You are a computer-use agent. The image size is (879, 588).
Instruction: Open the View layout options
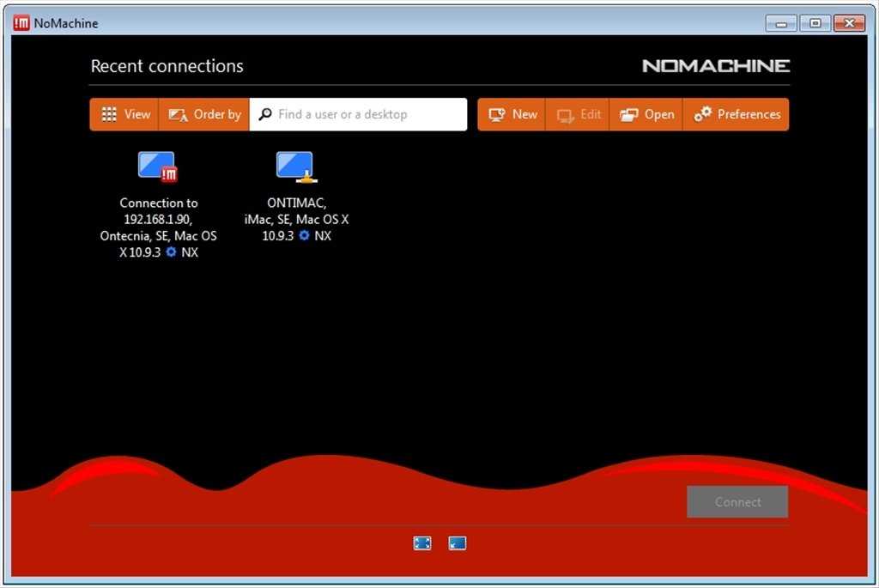(x=124, y=114)
